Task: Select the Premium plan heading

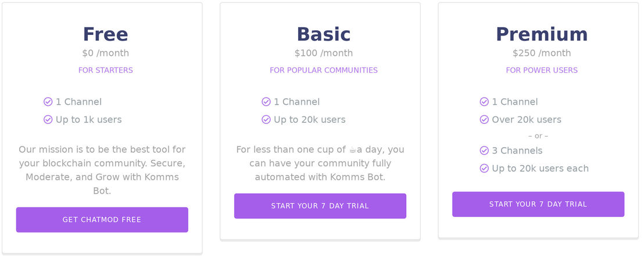Action: [x=542, y=34]
